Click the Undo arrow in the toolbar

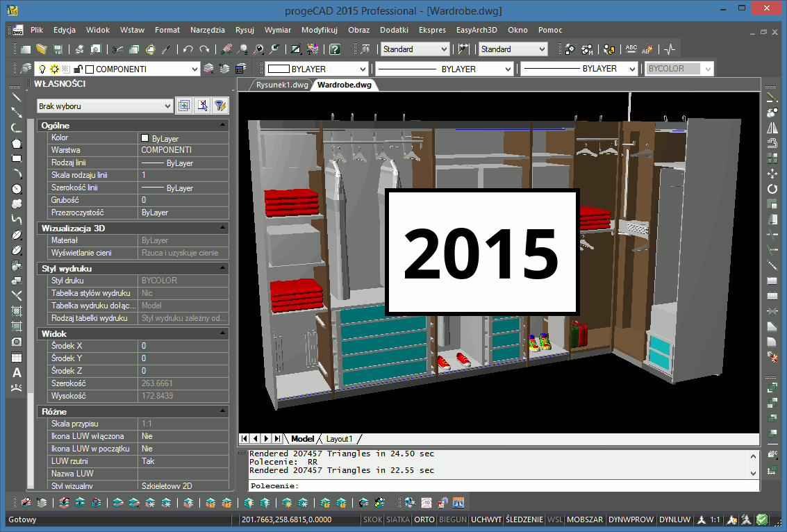click(x=188, y=49)
